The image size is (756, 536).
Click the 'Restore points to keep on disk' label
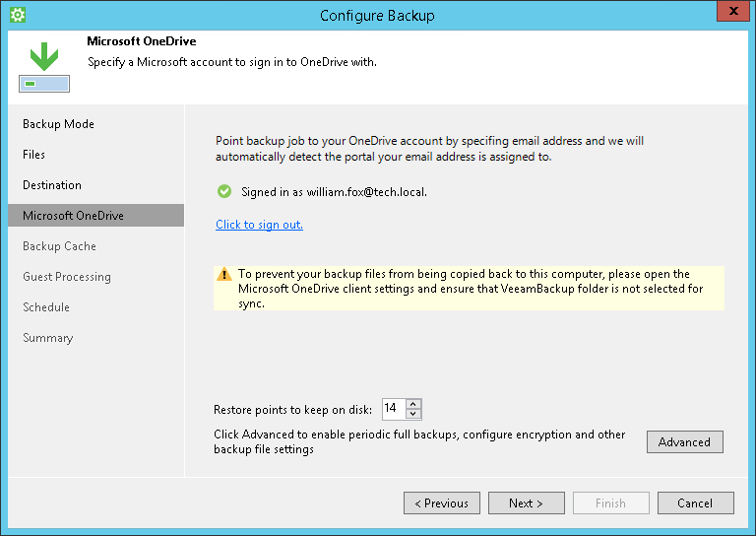click(x=292, y=410)
